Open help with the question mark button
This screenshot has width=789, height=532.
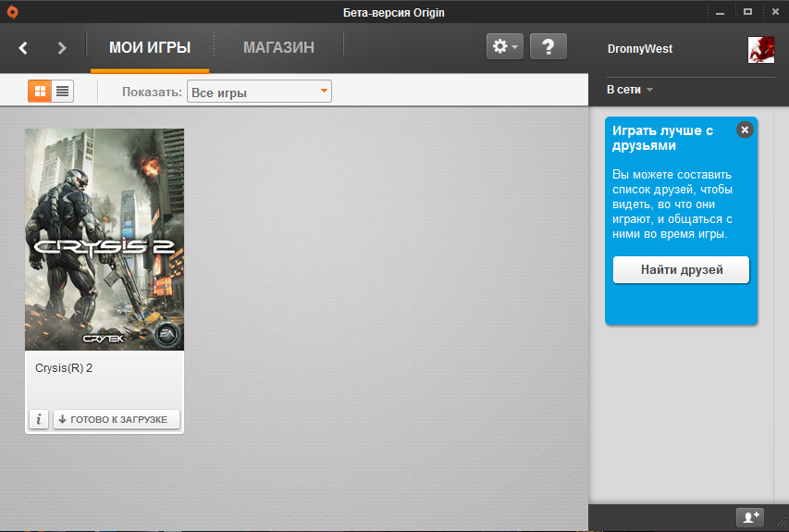549,47
